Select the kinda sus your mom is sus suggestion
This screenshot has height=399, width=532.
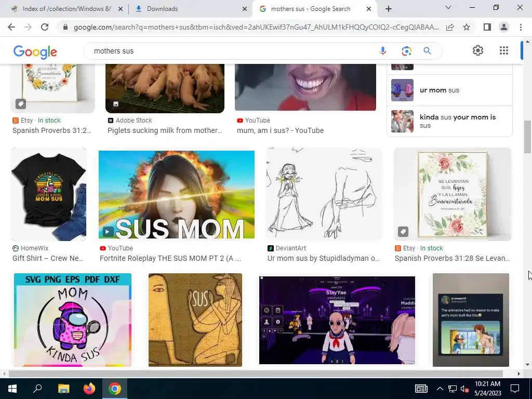[x=449, y=121]
